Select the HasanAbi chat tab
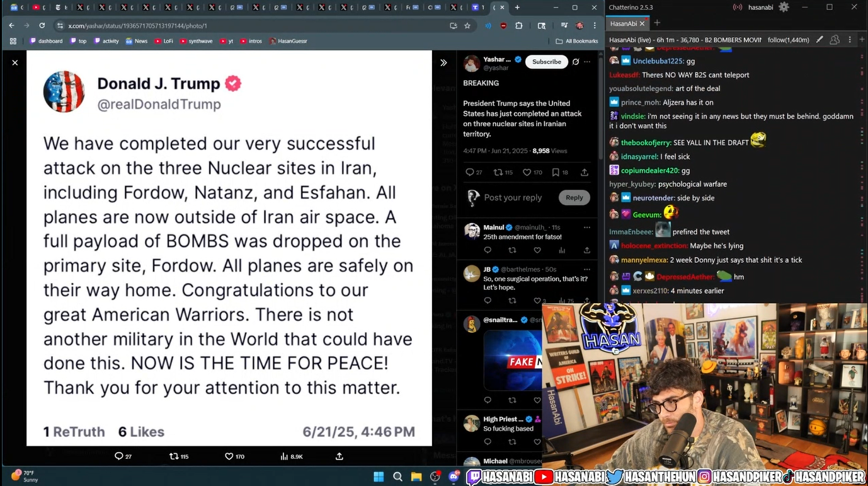 point(624,23)
